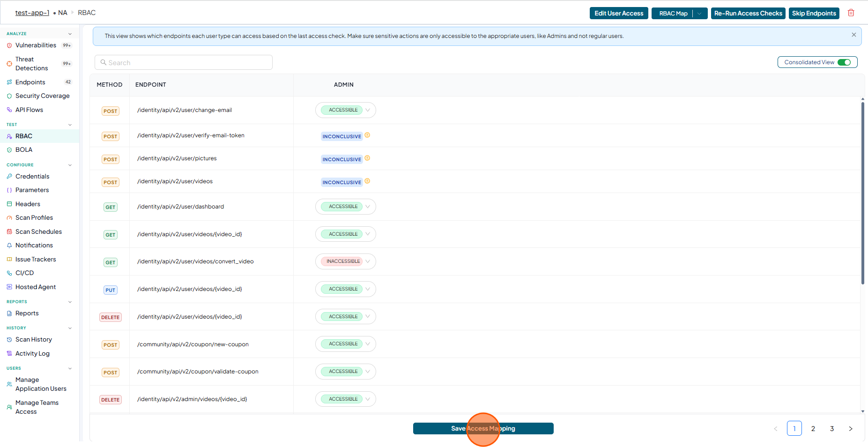
Task: Click the Reports document icon
Action: (x=9, y=313)
